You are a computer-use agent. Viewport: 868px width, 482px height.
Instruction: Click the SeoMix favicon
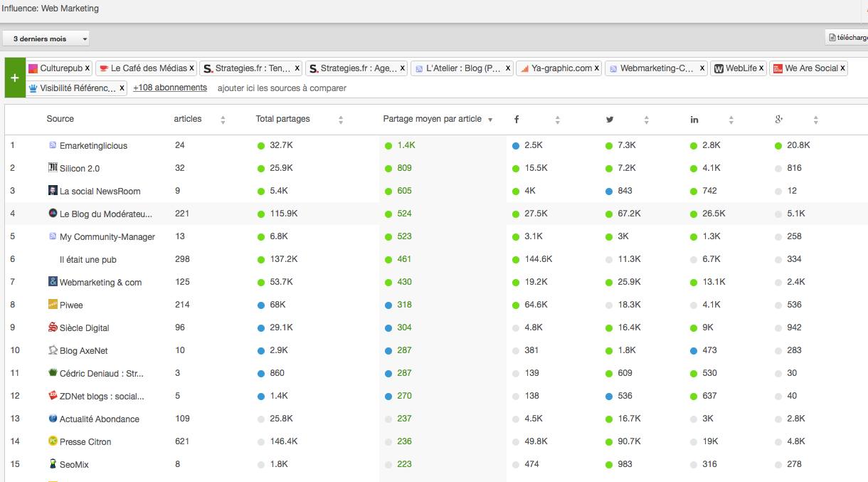point(53,464)
